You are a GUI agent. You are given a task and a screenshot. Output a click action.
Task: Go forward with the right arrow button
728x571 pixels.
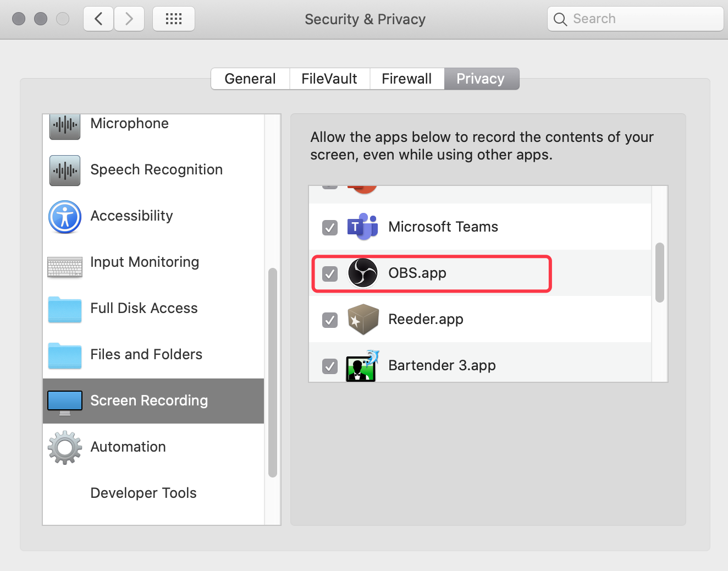(x=129, y=19)
